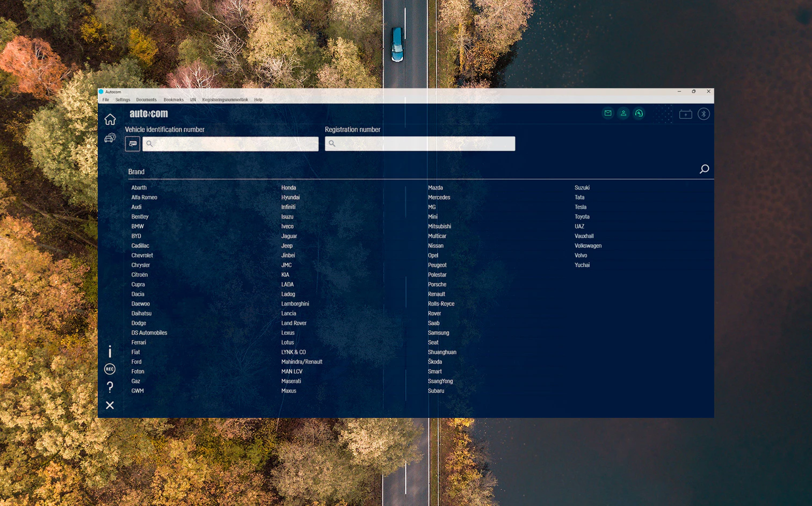Click the magnifier in Registration number field
Viewport: 812px width, 506px height.
point(332,143)
